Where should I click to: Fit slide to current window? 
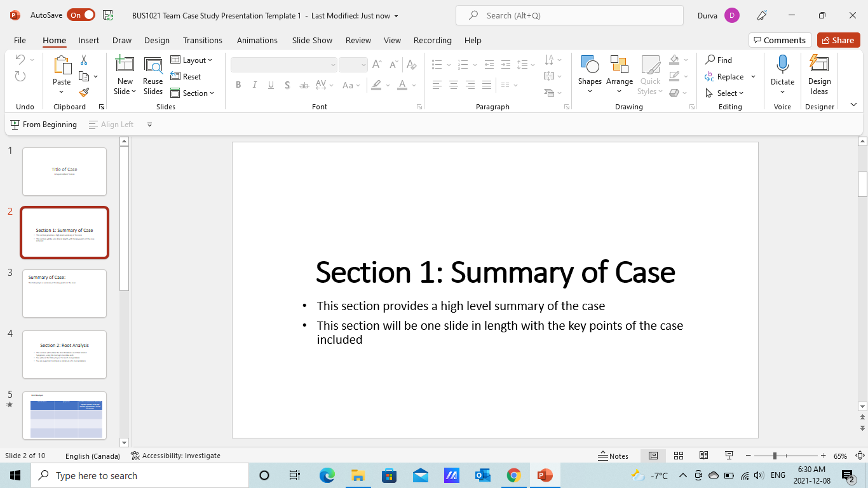click(861, 456)
